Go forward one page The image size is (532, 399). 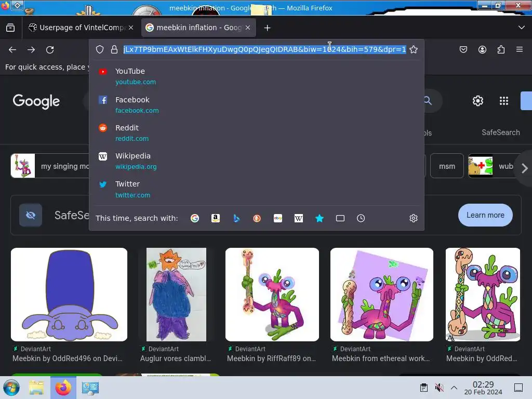31,50
